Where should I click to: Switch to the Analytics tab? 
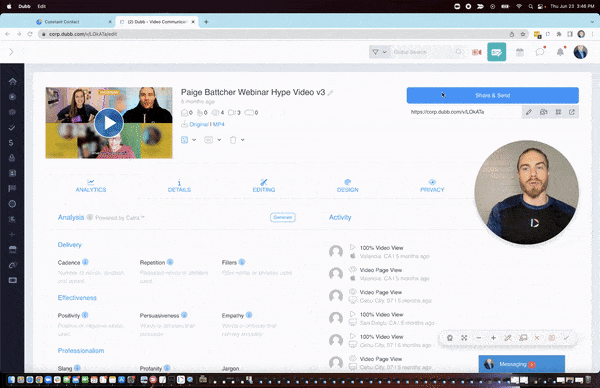click(91, 186)
